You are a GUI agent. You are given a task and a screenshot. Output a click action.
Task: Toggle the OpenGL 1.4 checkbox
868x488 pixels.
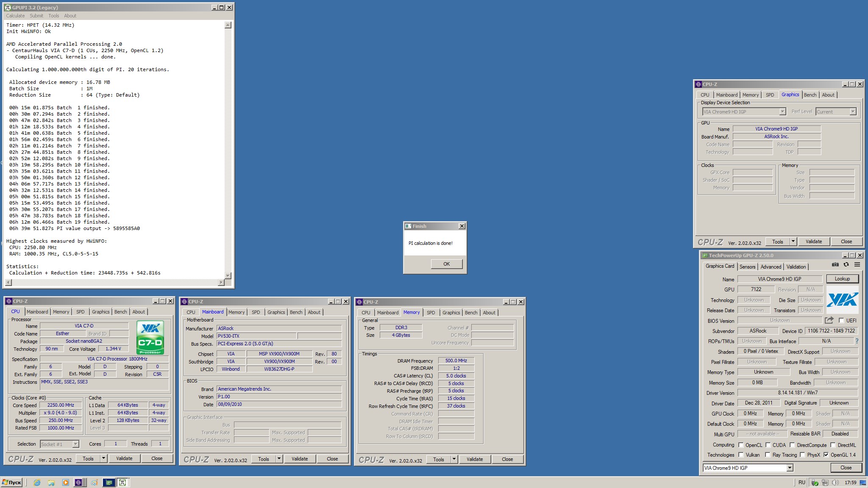826,455
